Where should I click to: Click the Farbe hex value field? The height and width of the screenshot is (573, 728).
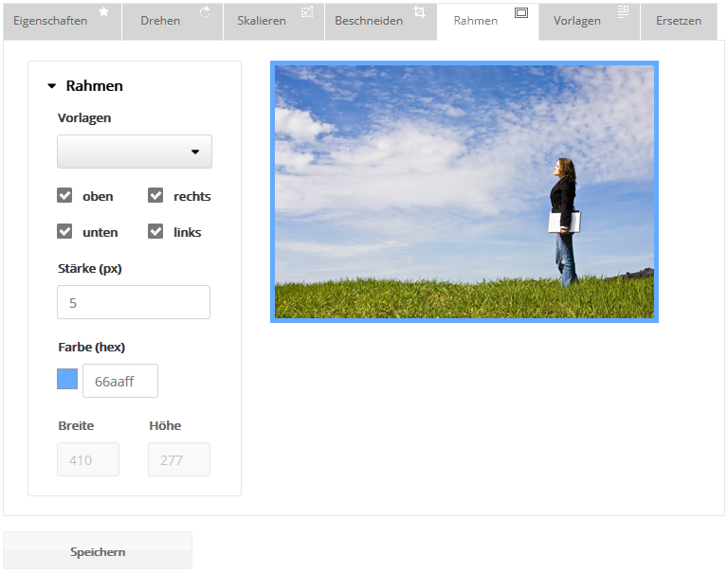pos(120,381)
